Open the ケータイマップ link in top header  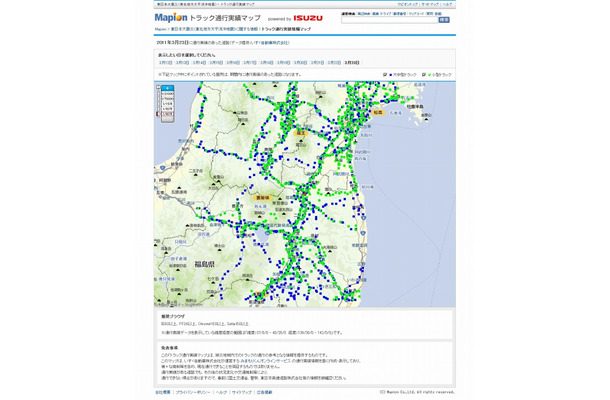431,4
